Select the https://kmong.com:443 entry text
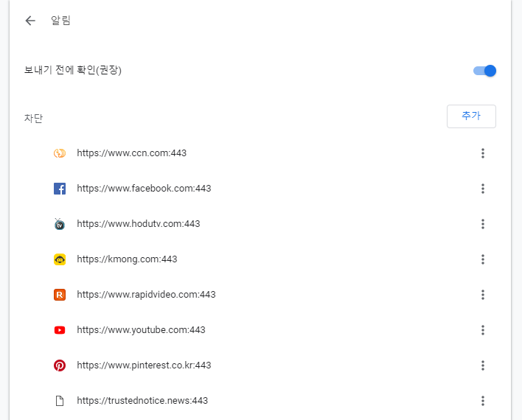The width and height of the screenshot is (522, 420). [x=127, y=259]
